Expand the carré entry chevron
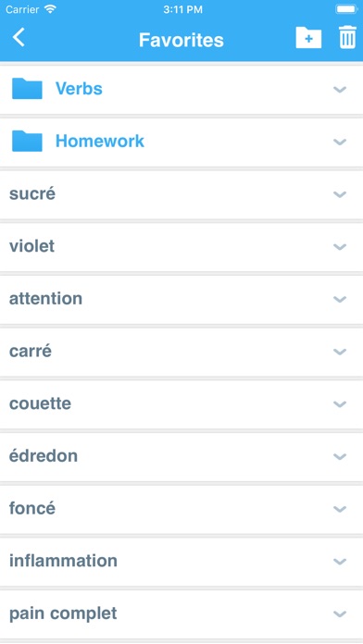 click(x=340, y=352)
